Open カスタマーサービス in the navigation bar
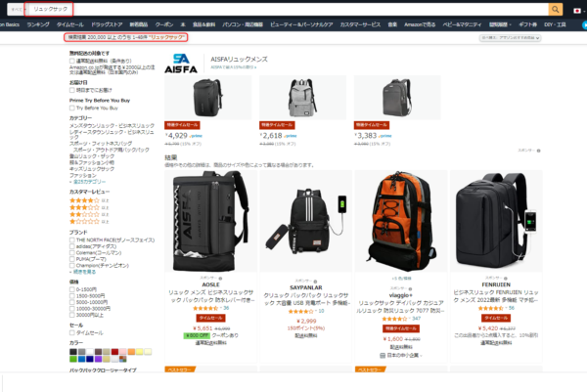This screenshot has width=587, height=392. (360, 24)
